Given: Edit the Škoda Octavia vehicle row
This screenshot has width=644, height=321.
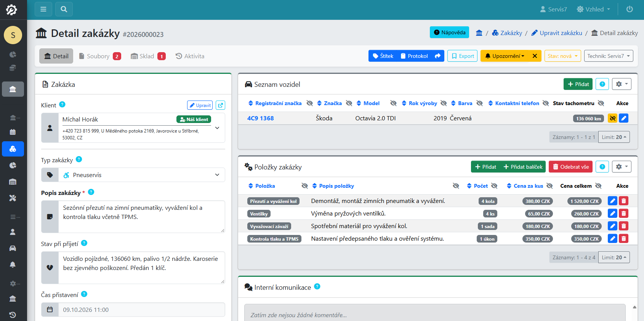Looking at the screenshot, I should [x=624, y=118].
